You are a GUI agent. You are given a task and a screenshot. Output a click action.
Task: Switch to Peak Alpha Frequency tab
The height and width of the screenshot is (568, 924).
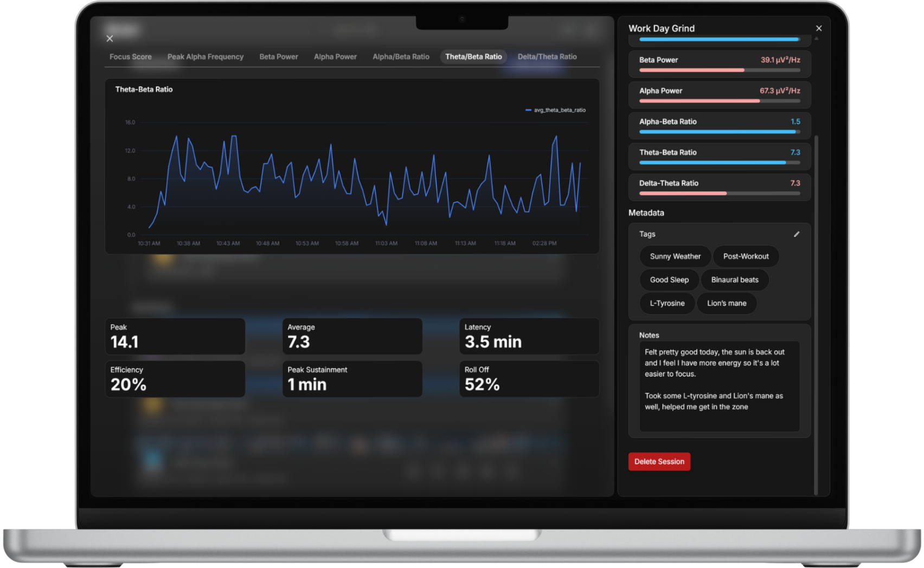(x=205, y=57)
